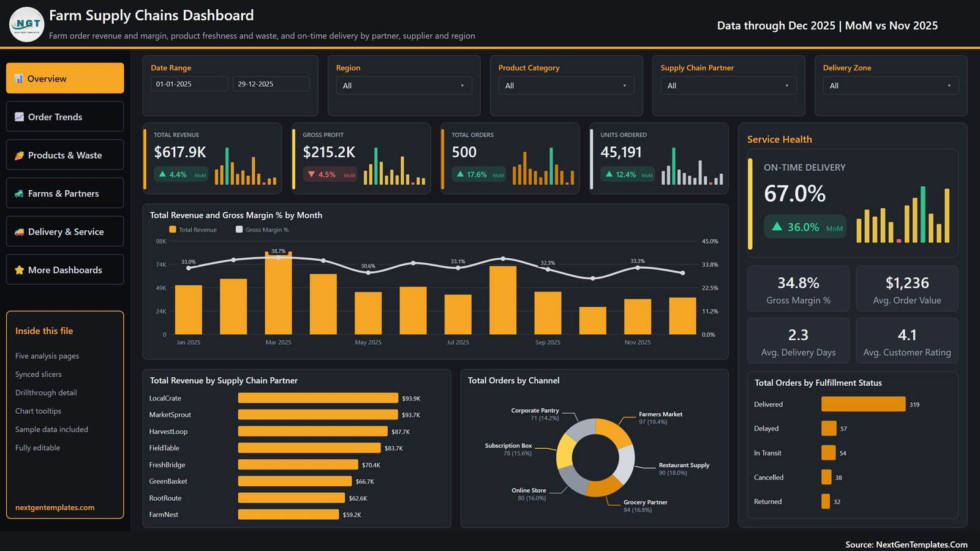
Task: Select the Total Orders 500 card value
Action: [x=464, y=152]
